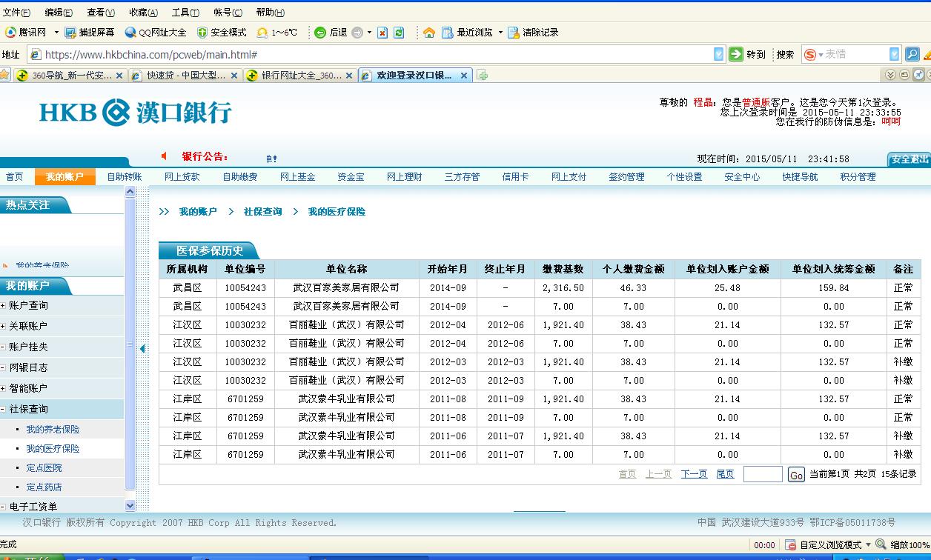Viewport: 931px width, 560px height.
Task: Open the address bar URL dropdown
Action: click(718, 54)
